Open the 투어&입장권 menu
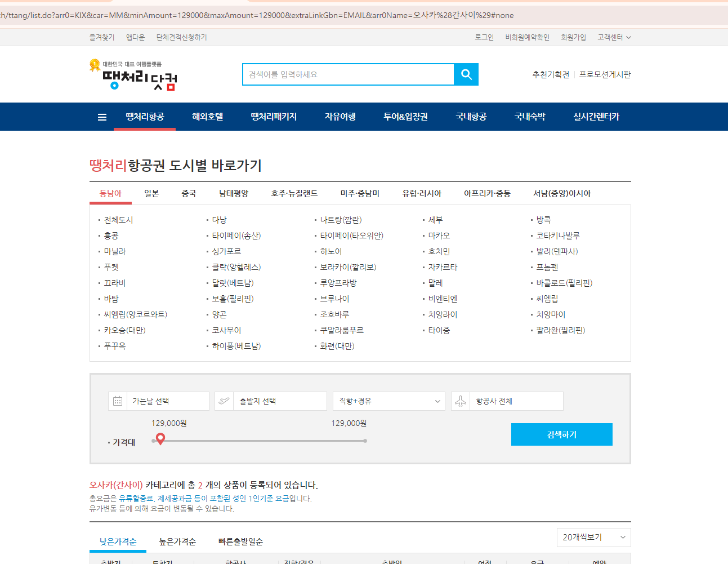 [405, 117]
